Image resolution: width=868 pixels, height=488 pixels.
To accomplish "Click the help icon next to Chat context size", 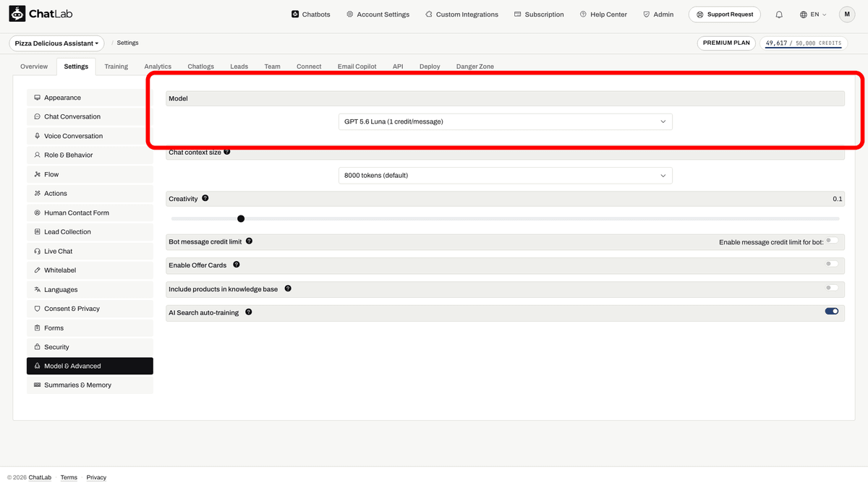I will (x=227, y=152).
